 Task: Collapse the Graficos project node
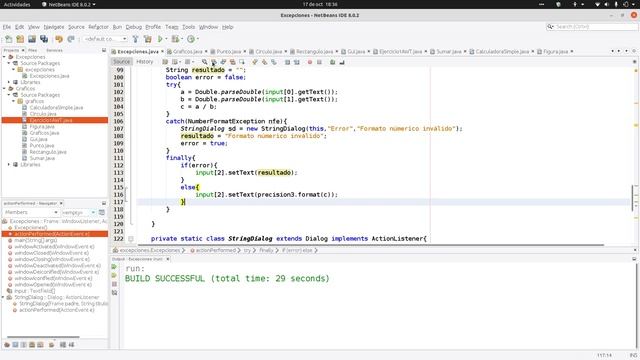point(4,89)
